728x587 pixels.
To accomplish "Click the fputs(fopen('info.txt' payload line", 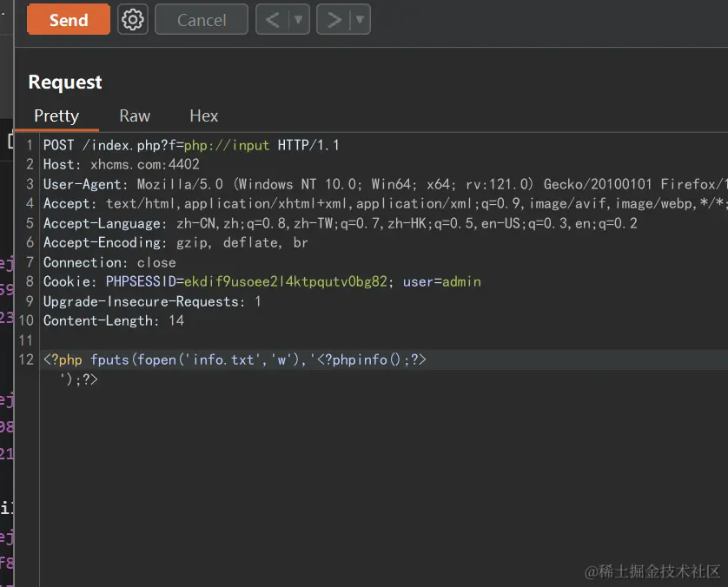I will (235, 359).
